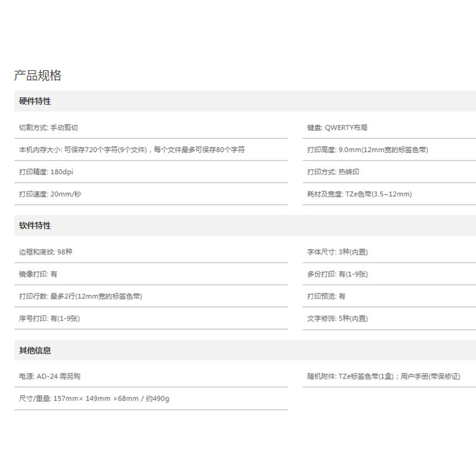Screen dimensions: 476x476
Task: Click the 文字修饰: 5种(内置) row
Action: tap(389, 318)
